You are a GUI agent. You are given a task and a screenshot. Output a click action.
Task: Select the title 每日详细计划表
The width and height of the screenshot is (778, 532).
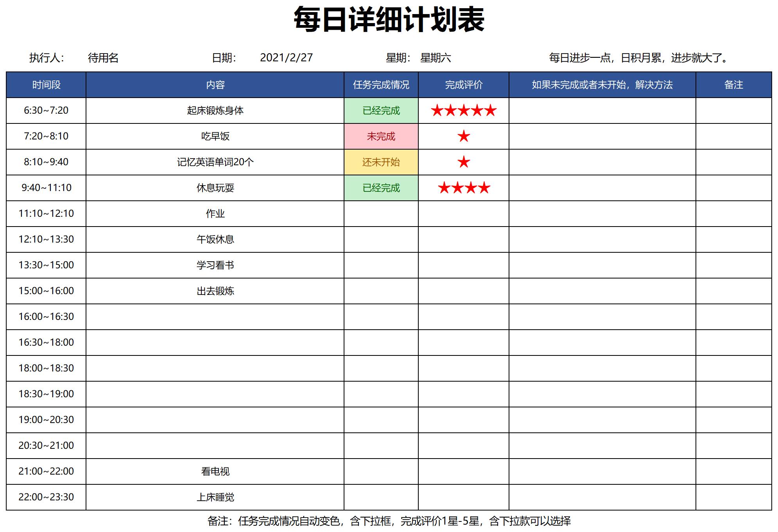(x=389, y=20)
